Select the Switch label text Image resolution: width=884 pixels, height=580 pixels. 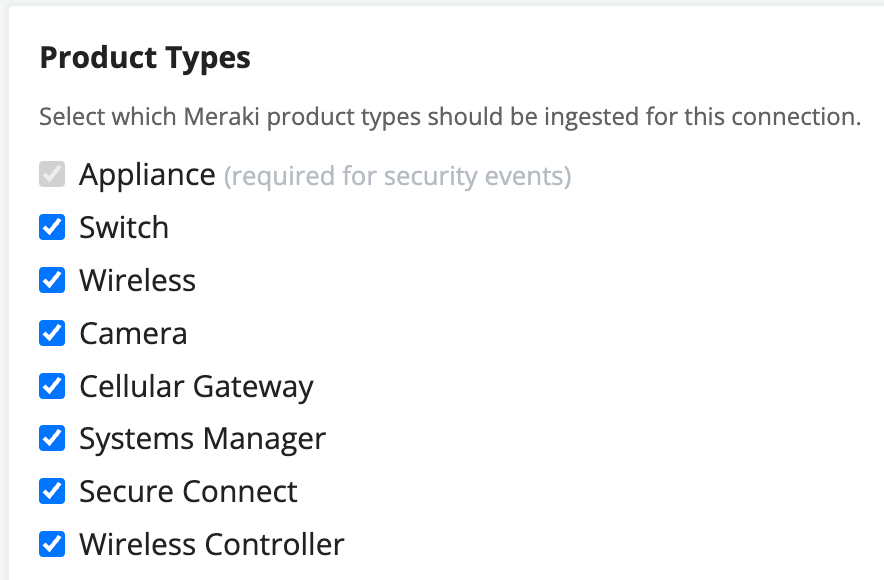[x=124, y=228]
